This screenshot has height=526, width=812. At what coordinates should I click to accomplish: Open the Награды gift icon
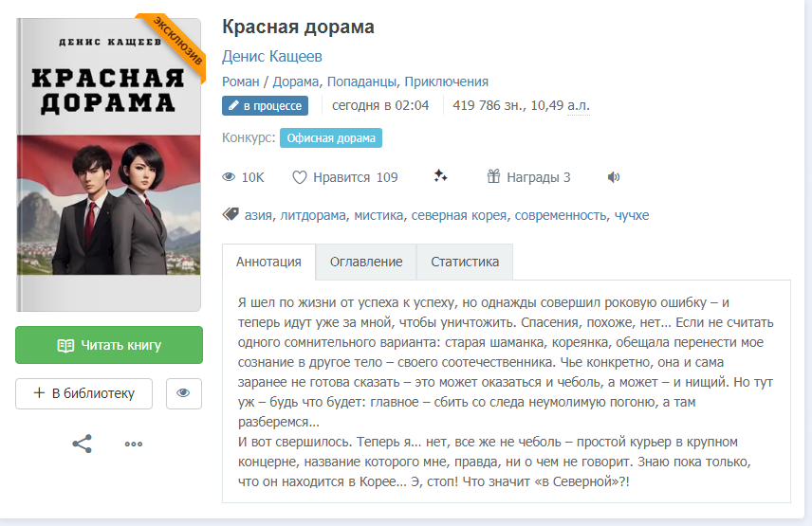click(x=493, y=176)
